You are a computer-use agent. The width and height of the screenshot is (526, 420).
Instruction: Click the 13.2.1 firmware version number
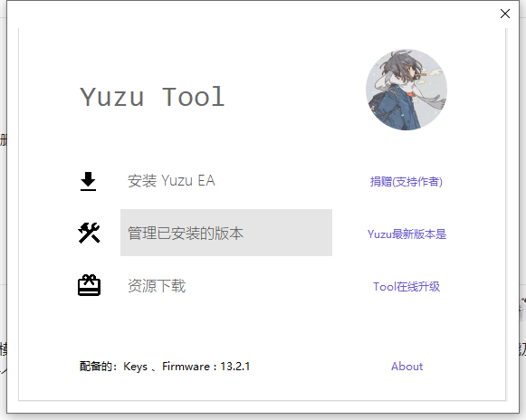click(x=235, y=367)
